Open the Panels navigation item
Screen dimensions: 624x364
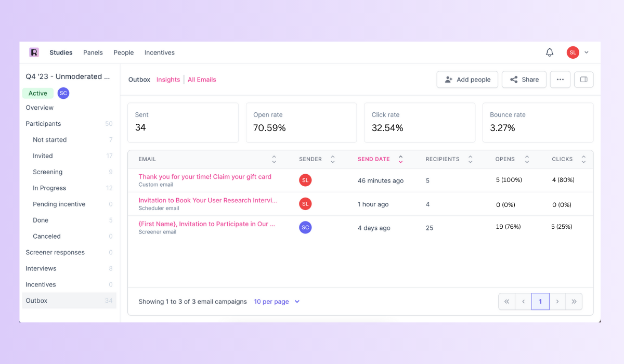93,53
